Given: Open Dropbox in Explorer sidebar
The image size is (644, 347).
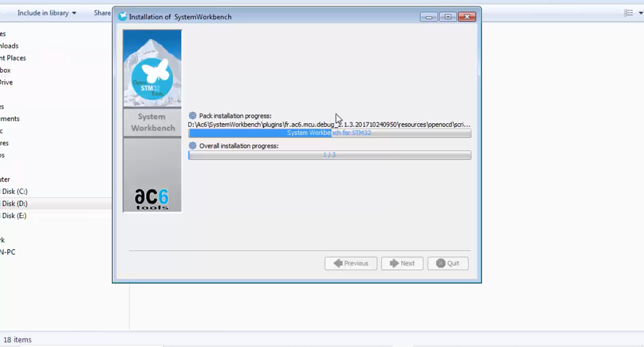Looking at the screenshot, I should point(5,70).
